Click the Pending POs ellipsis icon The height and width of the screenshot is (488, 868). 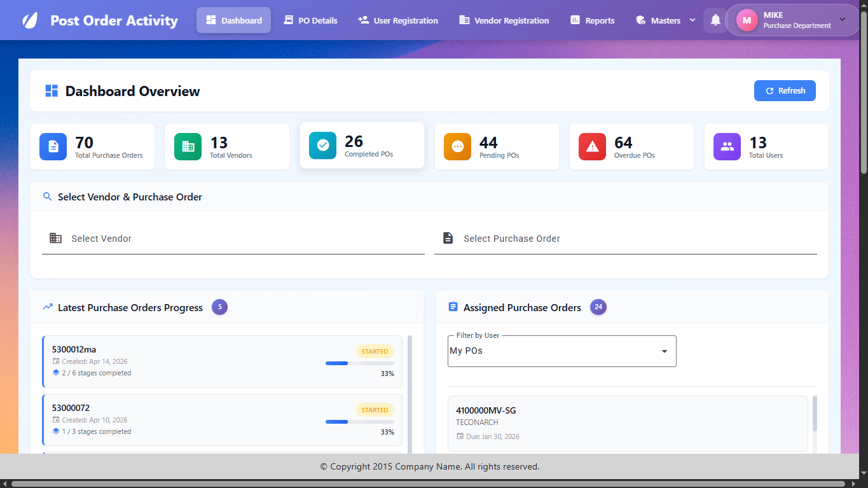point(457,146)
